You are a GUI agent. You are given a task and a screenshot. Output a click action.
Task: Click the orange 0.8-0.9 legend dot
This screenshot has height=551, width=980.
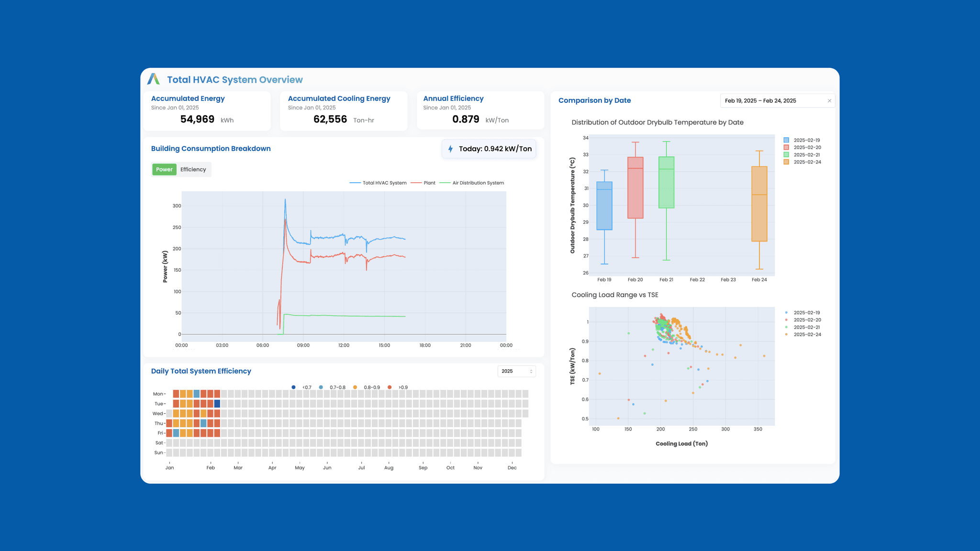click(355, 387)
